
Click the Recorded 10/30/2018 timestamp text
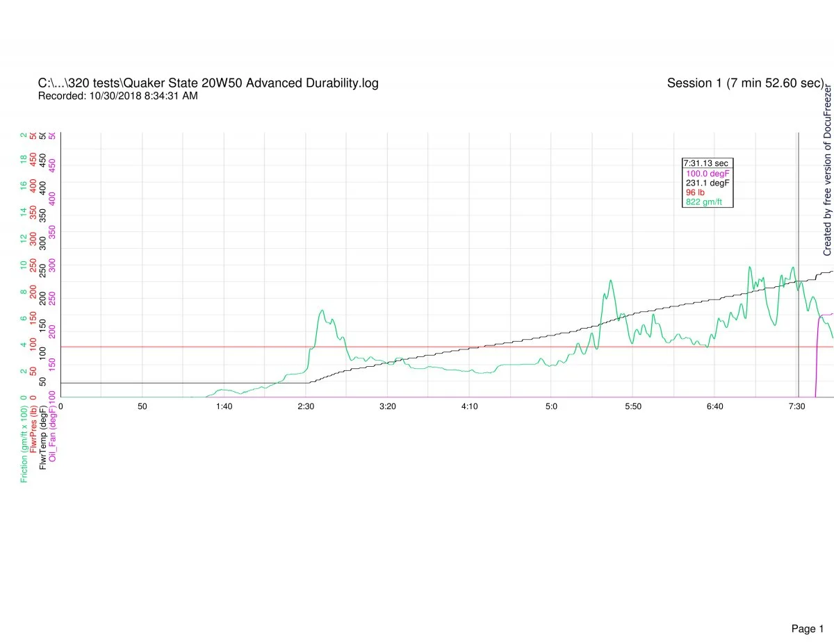click(x=117, y=96)
